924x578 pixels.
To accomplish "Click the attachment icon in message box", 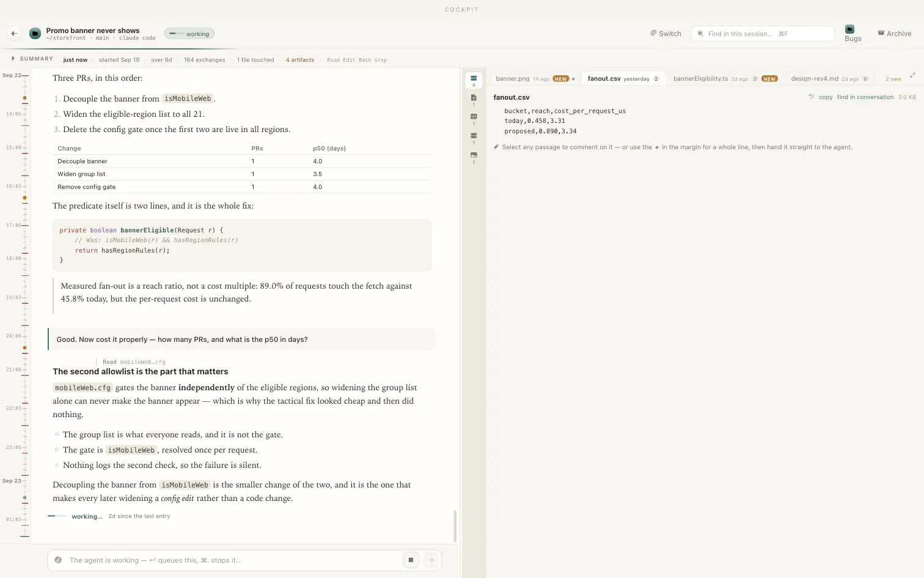I will tap(58, 560).
